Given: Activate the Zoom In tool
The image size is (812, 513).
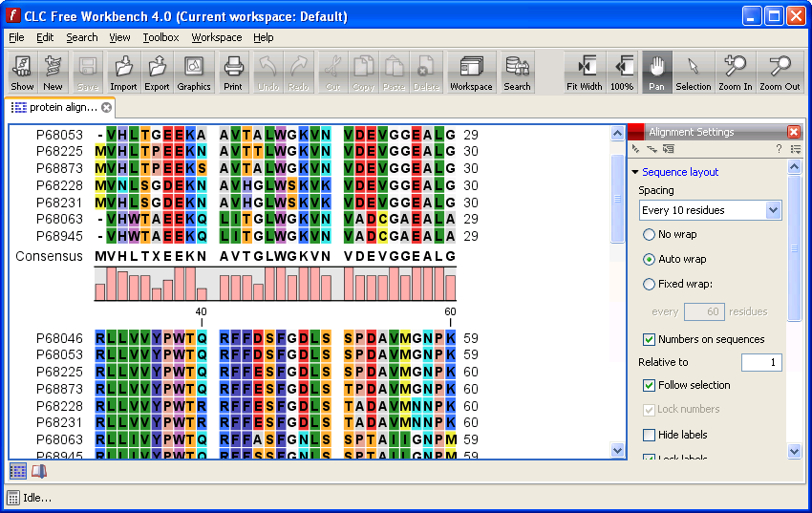Looking at the screenshot, I should 736,73.
